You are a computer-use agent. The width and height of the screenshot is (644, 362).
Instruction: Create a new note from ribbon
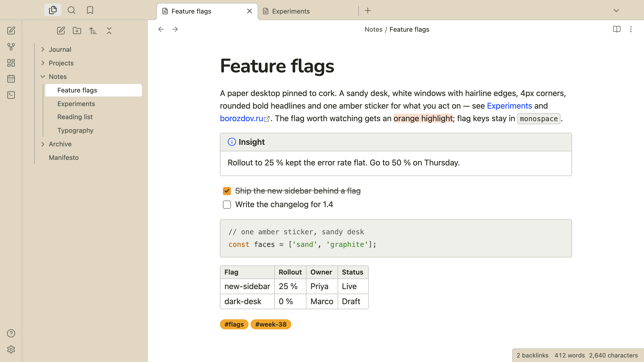click(x=11, y=31)
